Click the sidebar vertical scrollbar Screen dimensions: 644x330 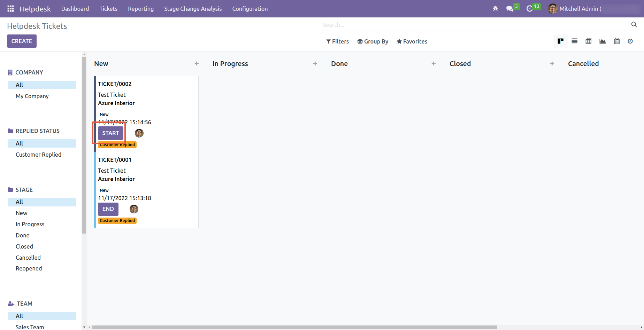click(84, 145)
